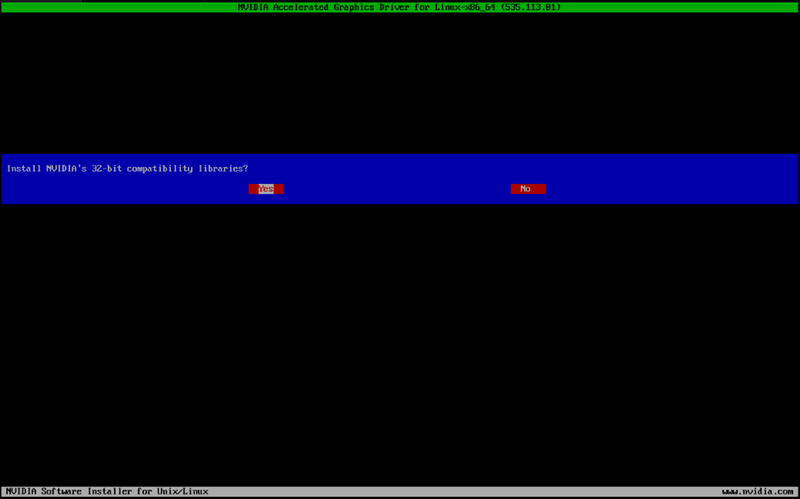This screenshot has width=800, height=499.
Task: Choose No for 32-bit compatibility libraries
Action: (x=528, y=189)
